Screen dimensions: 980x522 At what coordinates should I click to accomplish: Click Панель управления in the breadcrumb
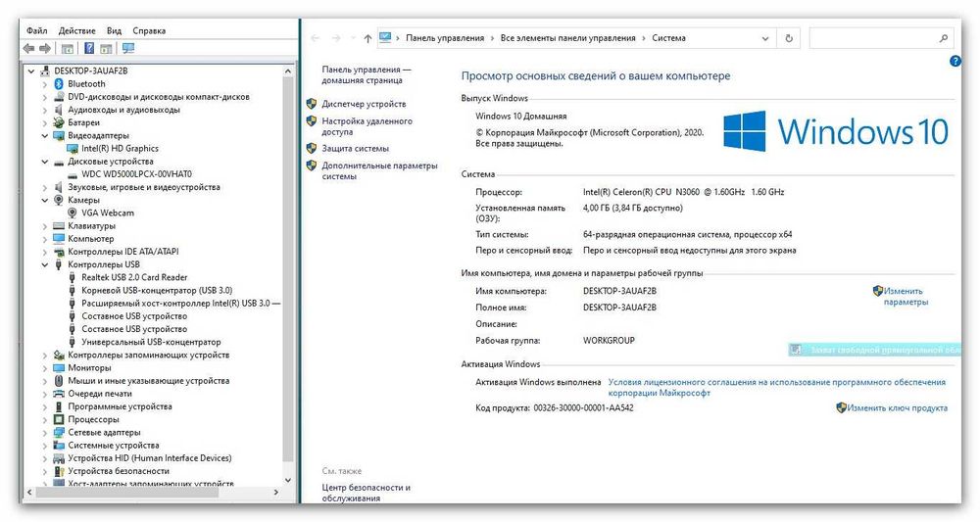click(x=445, y=38)
